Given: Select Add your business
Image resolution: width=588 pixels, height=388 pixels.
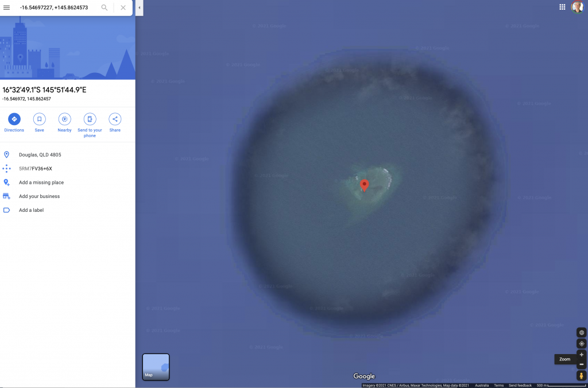Looking at the screenshot, I should tap(39, 196).
